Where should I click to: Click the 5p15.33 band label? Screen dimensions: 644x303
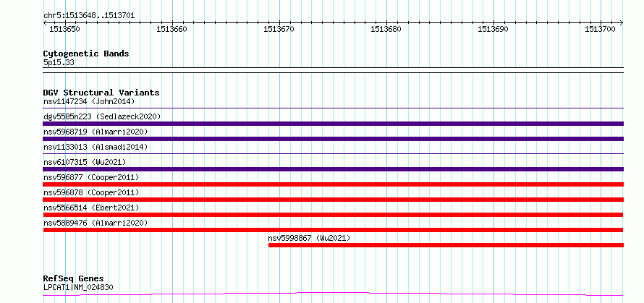[x=59, y=63]
